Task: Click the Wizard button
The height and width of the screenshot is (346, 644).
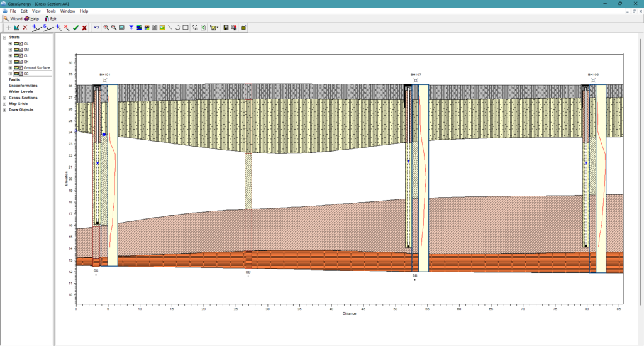Action: pos(13,19)
